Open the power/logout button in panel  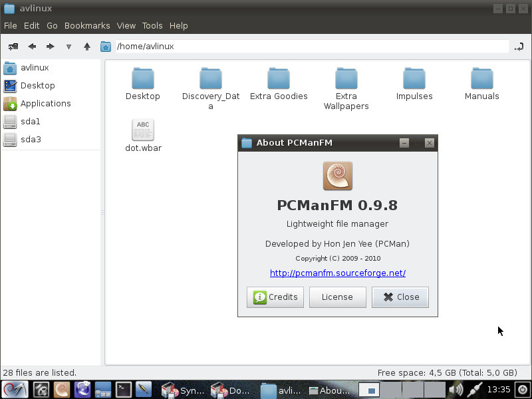point(523,390)
